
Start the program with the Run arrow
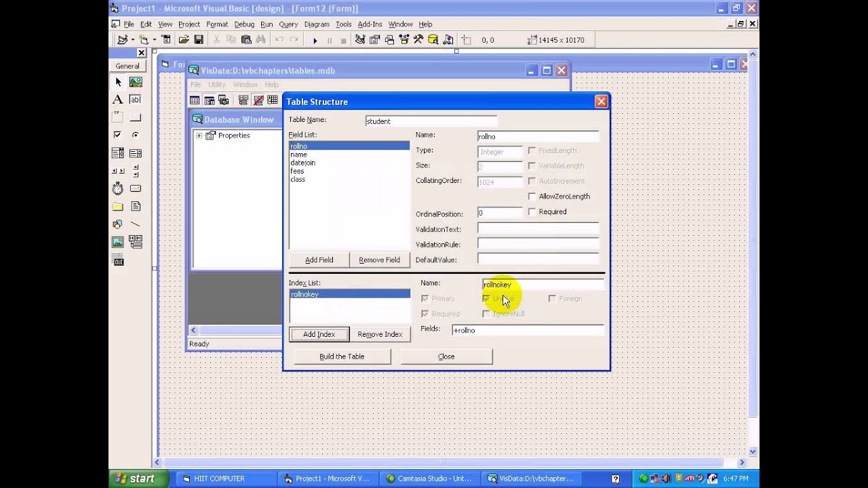pos(315,40)
